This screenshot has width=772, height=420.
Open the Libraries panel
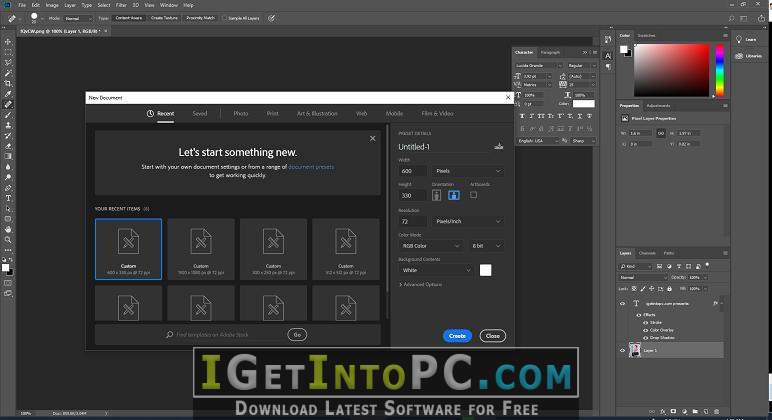pos(748,56)
